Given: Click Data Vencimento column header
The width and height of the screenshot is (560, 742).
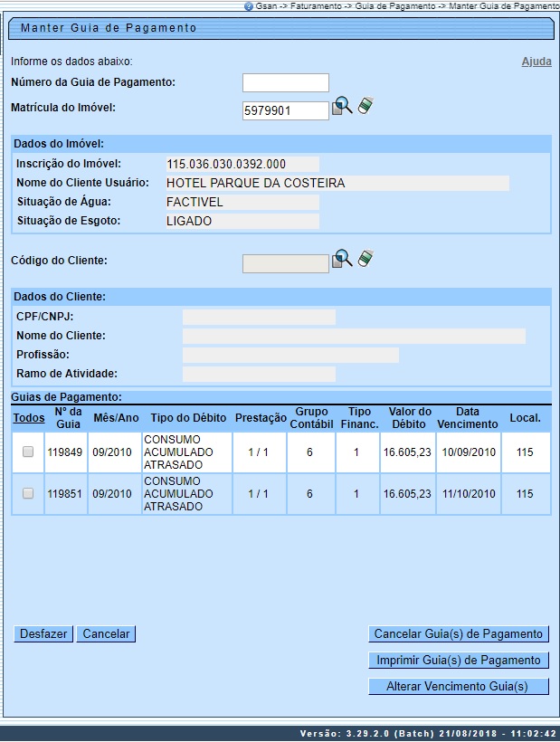Looking at the screenshot, I should point(468,418).
